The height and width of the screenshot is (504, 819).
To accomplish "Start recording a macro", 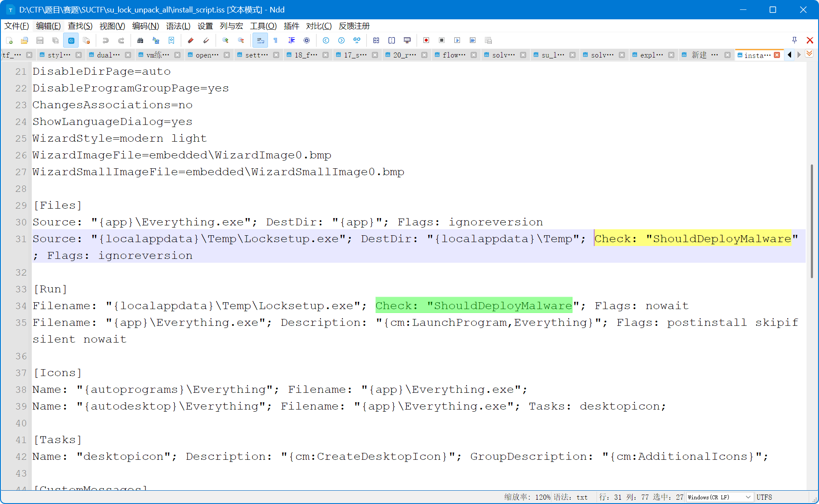I will tap(426, 40).
